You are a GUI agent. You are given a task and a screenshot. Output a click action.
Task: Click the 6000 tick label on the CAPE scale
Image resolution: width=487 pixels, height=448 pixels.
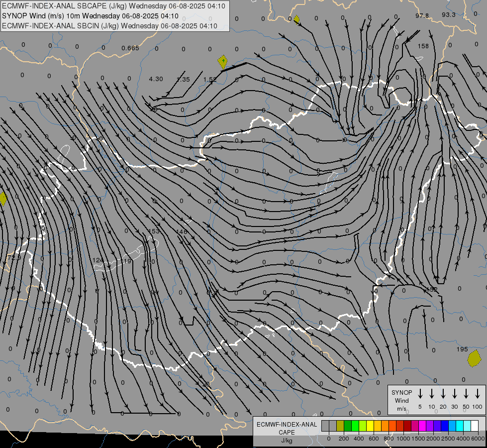(478, 439)
